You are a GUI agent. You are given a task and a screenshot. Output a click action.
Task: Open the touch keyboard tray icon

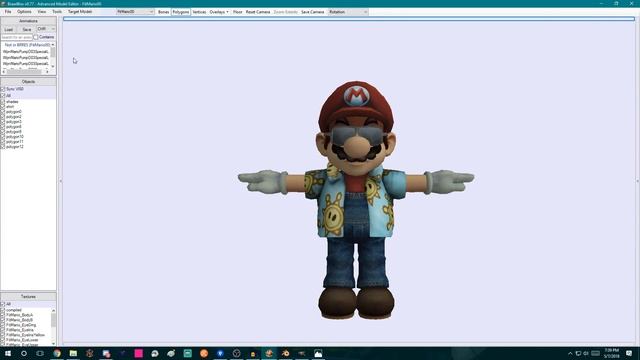596,353
